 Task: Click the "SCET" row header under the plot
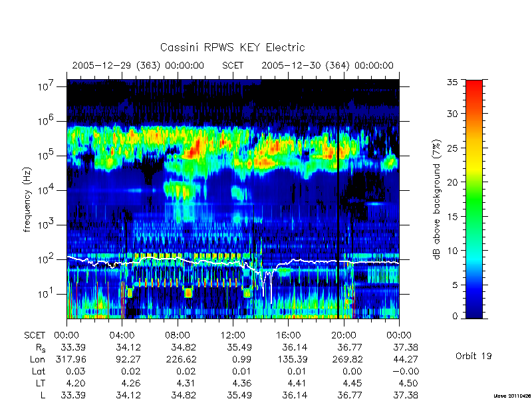click(x=35, y=336)
